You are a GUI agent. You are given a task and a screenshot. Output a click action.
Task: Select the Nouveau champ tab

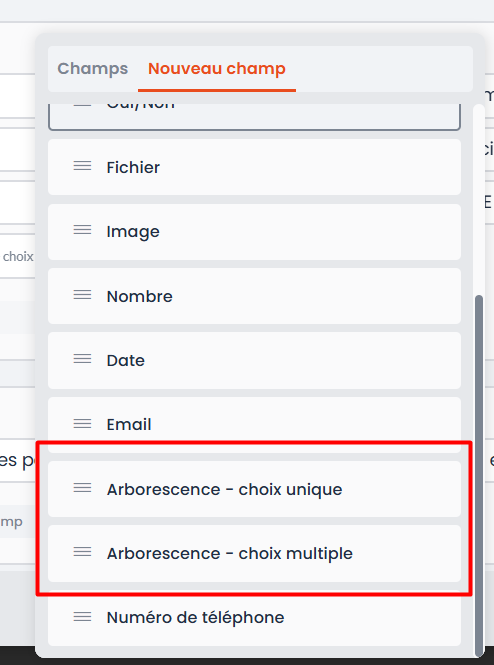click(217, 68)
